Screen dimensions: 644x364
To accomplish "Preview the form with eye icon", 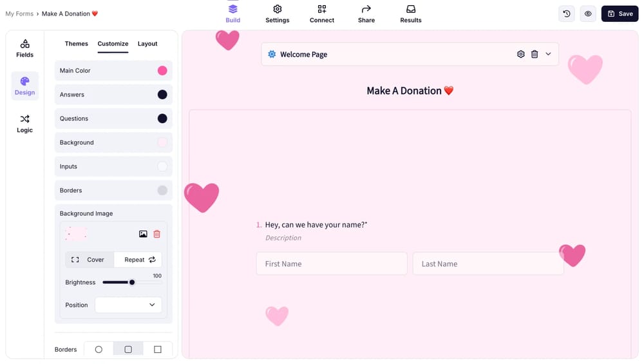I will click(x=588, y=14).
